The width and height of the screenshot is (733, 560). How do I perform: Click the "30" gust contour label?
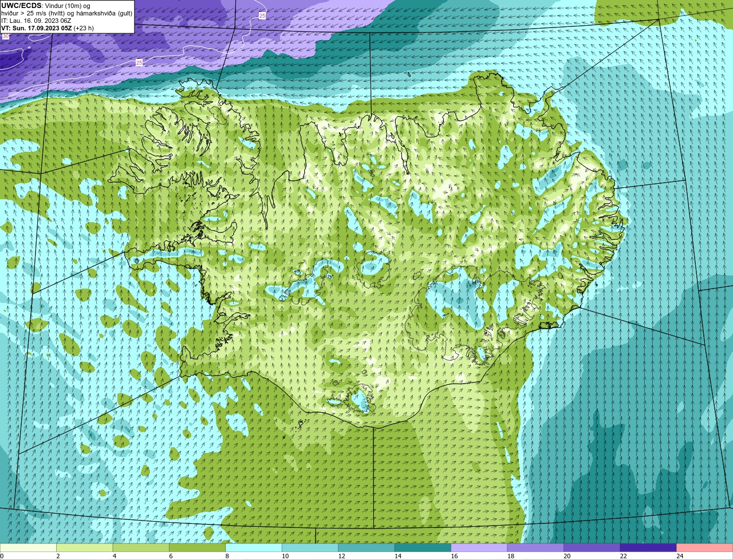(5, 36)
